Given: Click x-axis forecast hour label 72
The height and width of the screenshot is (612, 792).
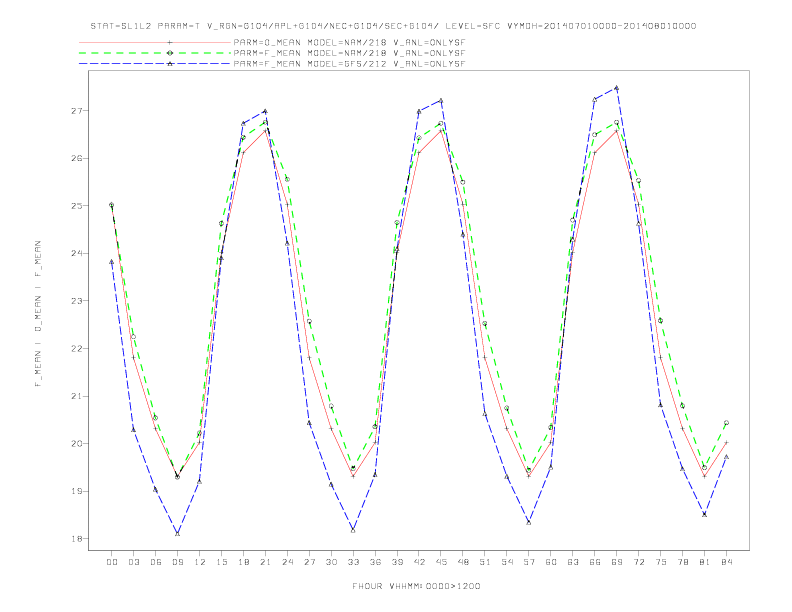Looking at the screenshot, I should [639, 562].
